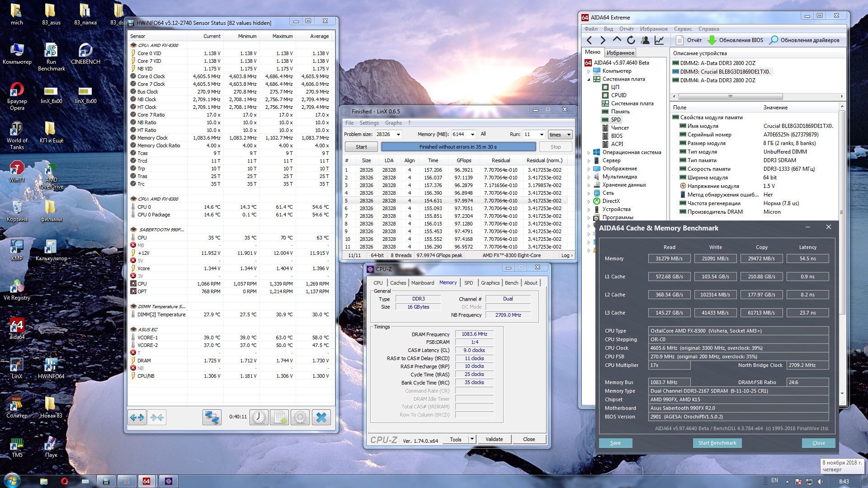Open HWiNFO gear settings icon

coord(300,417)
